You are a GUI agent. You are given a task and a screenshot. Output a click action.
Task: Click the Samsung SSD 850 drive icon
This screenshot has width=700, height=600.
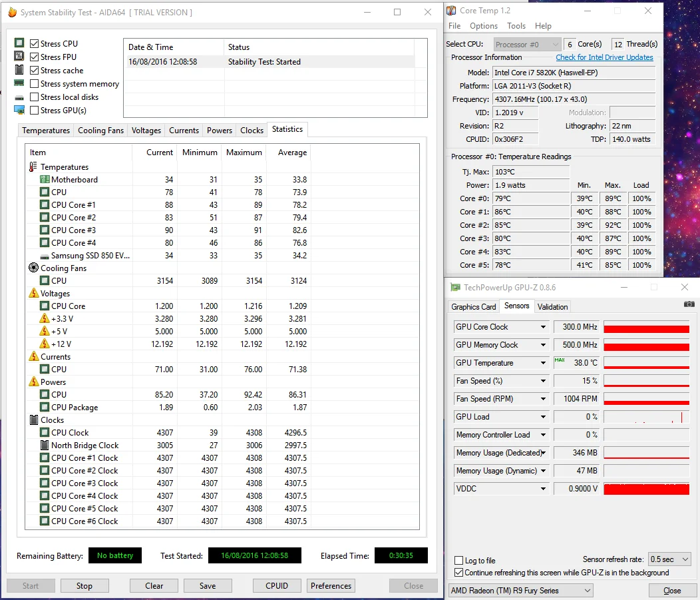44,256
